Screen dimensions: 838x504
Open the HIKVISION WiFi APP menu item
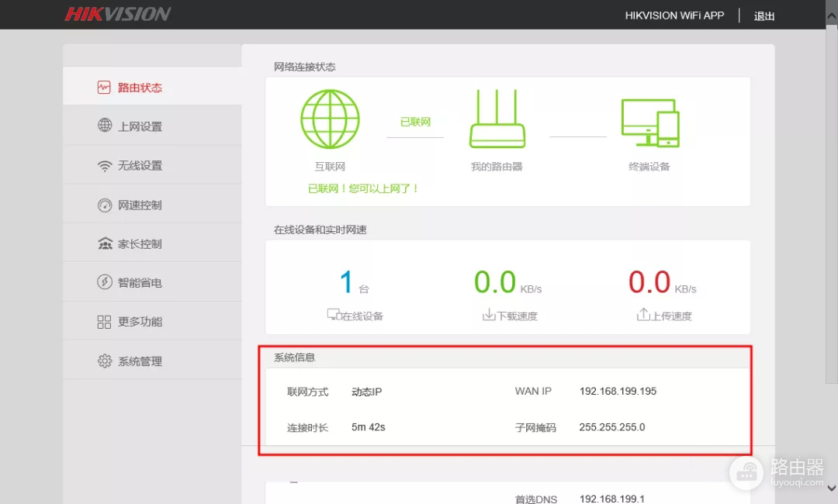(x=674, y=15)
